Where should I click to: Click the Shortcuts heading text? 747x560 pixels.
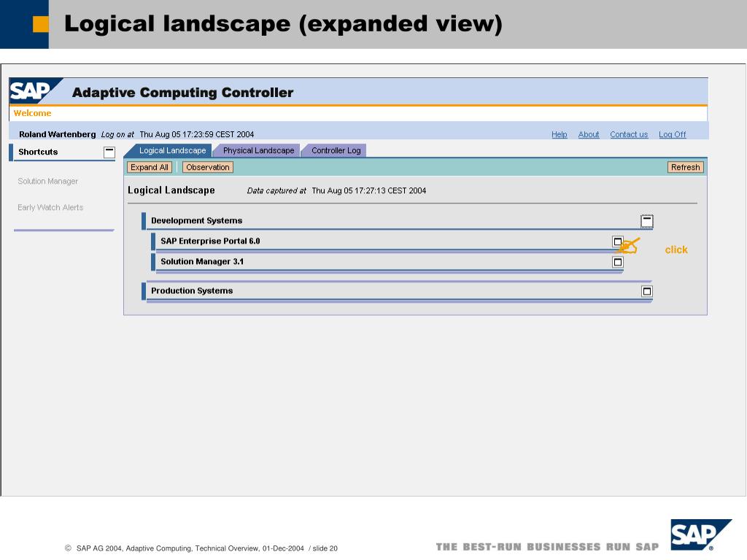pyautogui.click(x=38, y=152)
